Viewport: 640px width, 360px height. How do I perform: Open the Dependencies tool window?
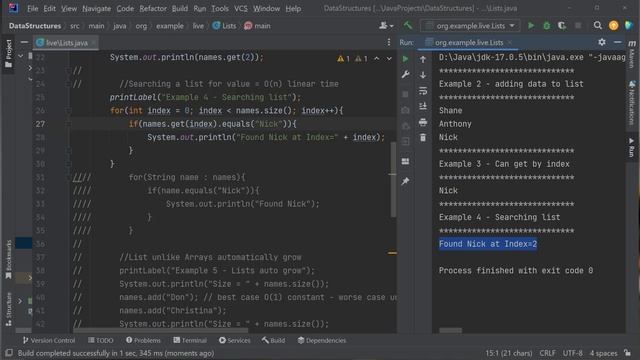click(x=321, y=340)
